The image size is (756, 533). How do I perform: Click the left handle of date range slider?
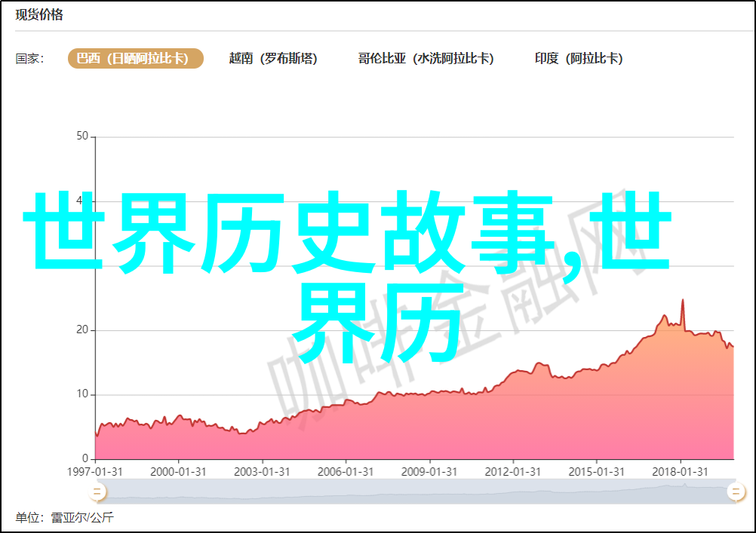(97, 492)
